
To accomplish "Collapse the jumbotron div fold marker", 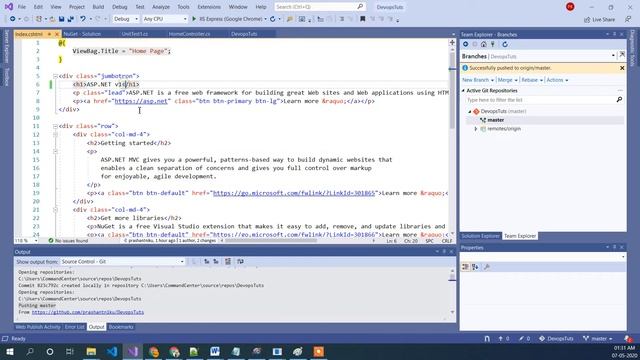I will pyautogui.click(x=55, y=76).
